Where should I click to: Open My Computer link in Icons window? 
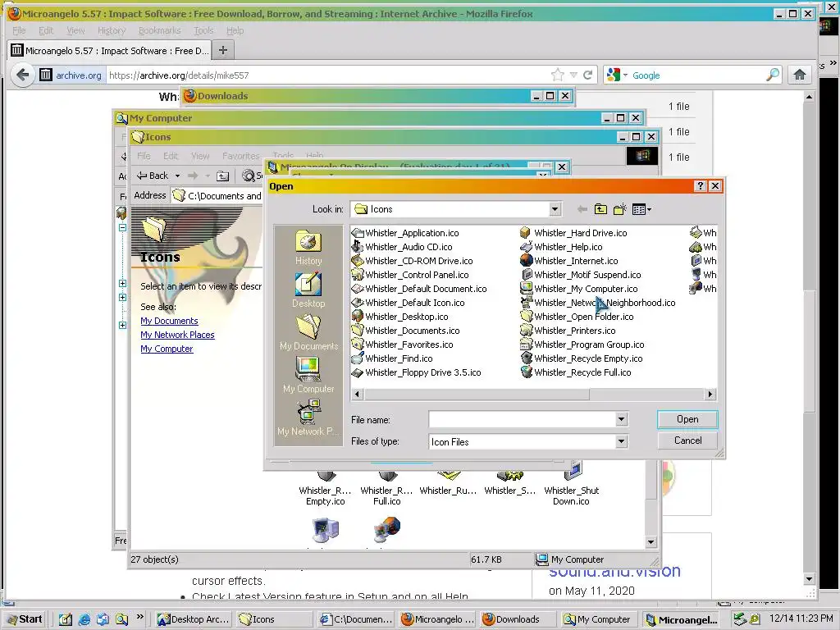click(x=167, y=349)
